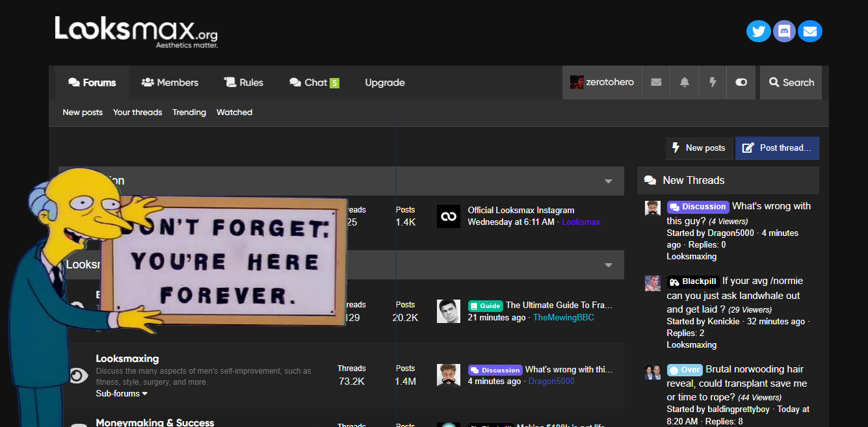This screenshot has width=868, height=427.
Task: Click Kenickie thread starter avatar
Action: 653,283
